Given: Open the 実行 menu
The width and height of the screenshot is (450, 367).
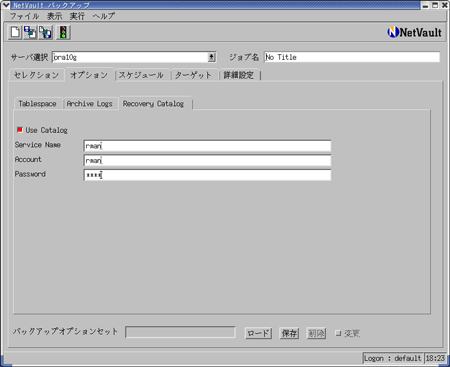Looking at the screenshot, I should pyautogui.click(x=77, y=16).
